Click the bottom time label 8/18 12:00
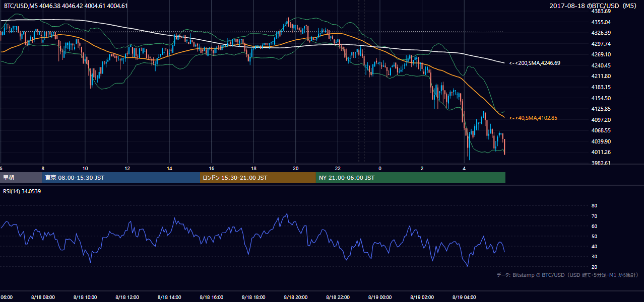Image resolution: width=644 pixels, height=302 pixels. click(x=127, y=297)
